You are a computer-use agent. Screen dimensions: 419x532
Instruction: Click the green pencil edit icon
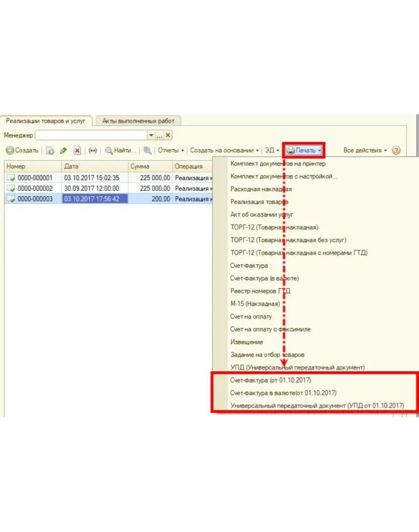[64, 151]
